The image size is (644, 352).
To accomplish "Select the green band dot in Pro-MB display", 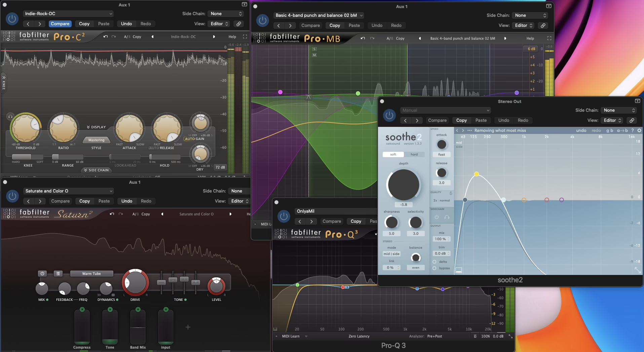I will [x=358, y=93].
